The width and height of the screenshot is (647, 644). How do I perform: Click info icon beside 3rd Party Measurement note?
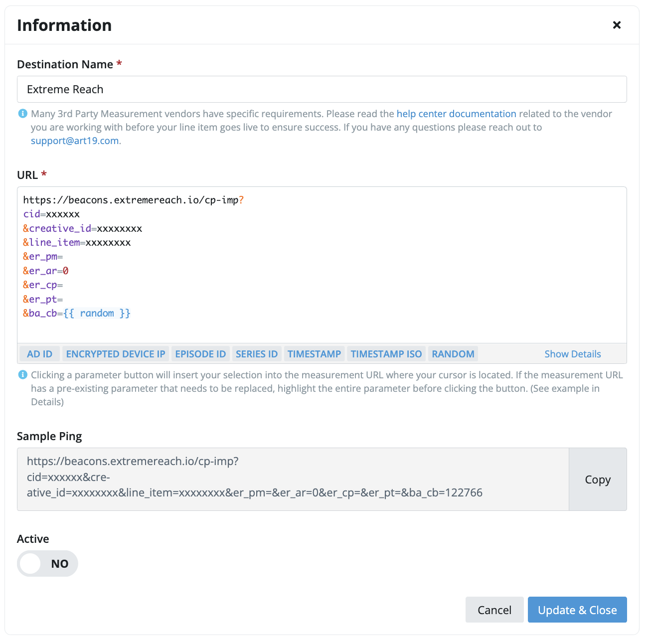(22, 114)
